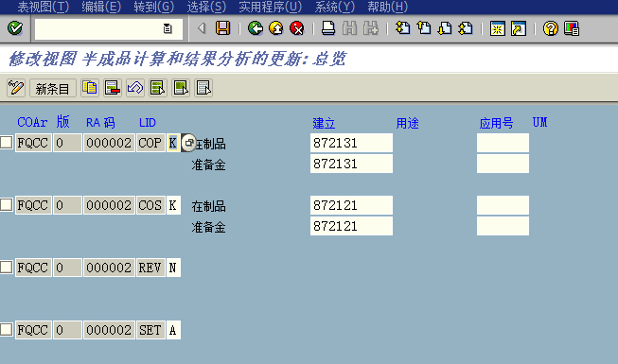The height and width of the screenshot is (364, 618).
Task: Click COS row 在制品 应用号 field
Action: click(x=503, y=205)
